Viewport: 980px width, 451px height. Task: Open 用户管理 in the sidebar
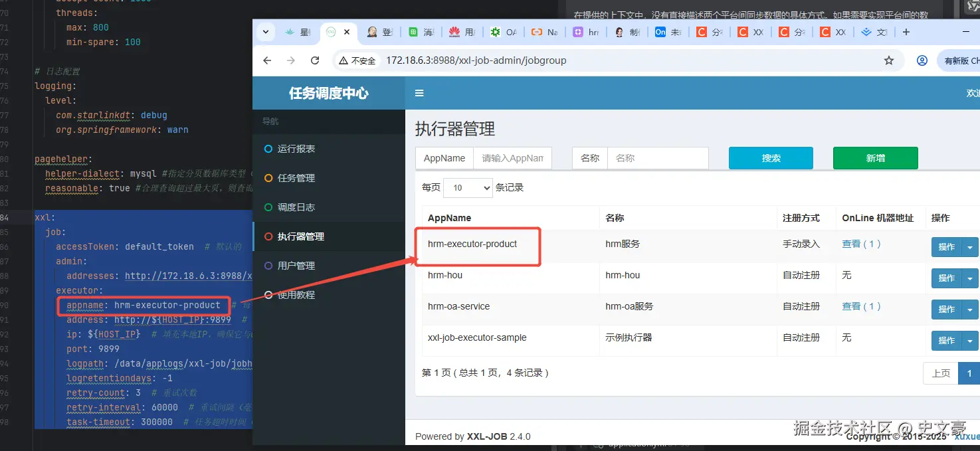[329, 266]
